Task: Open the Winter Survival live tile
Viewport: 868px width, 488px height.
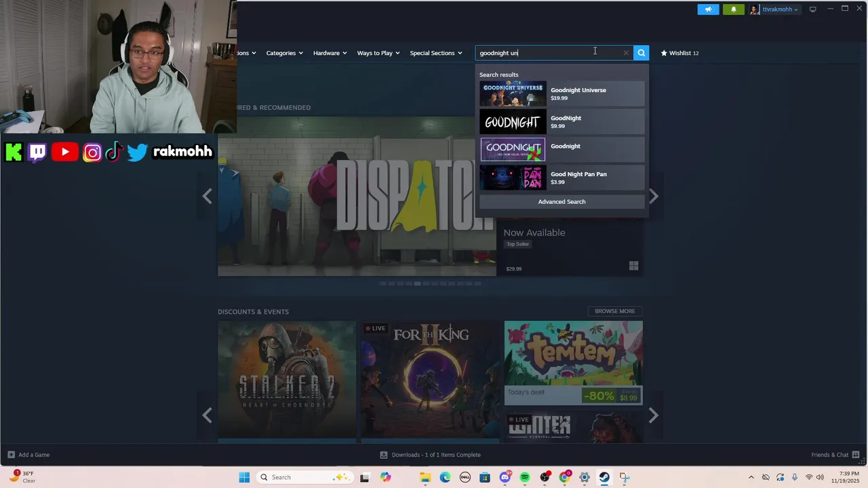Action: [574, 426]
